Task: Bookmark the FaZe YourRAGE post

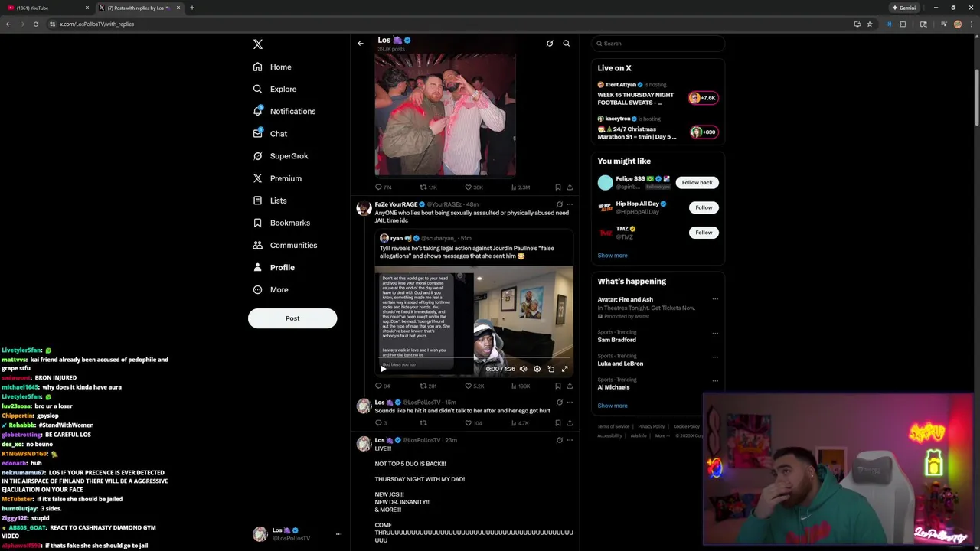Action: 557,386
